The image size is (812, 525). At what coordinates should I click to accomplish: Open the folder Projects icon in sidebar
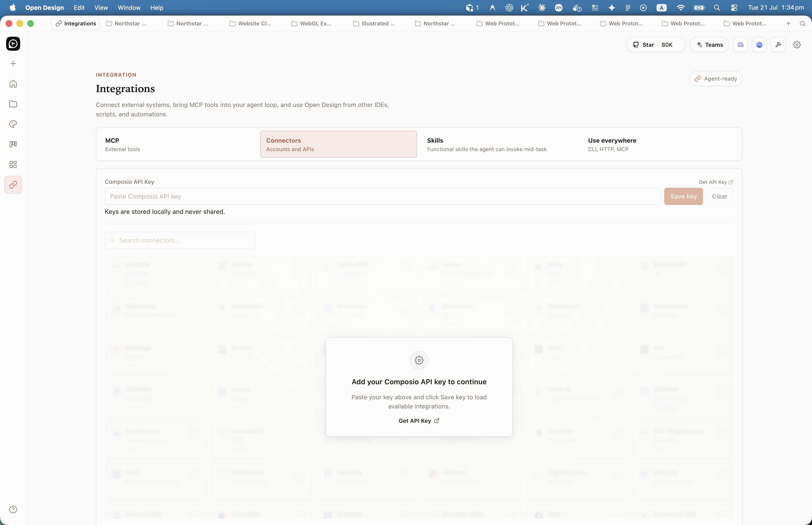[13, 104]
